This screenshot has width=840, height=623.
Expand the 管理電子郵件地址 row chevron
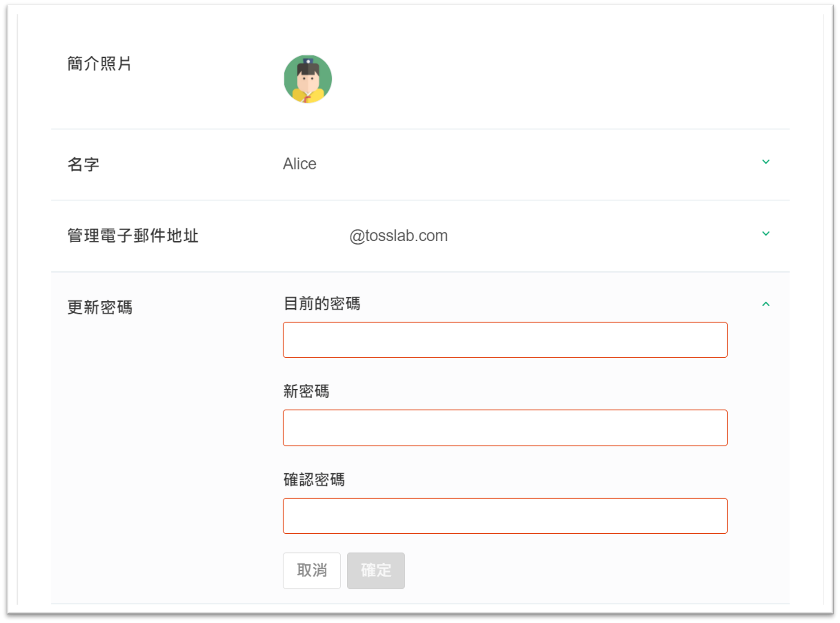(765, 233)
